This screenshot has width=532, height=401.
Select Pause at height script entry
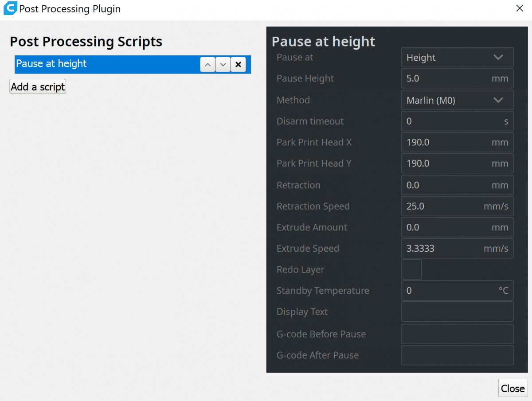pyautogui.click(x=106, y=64)
